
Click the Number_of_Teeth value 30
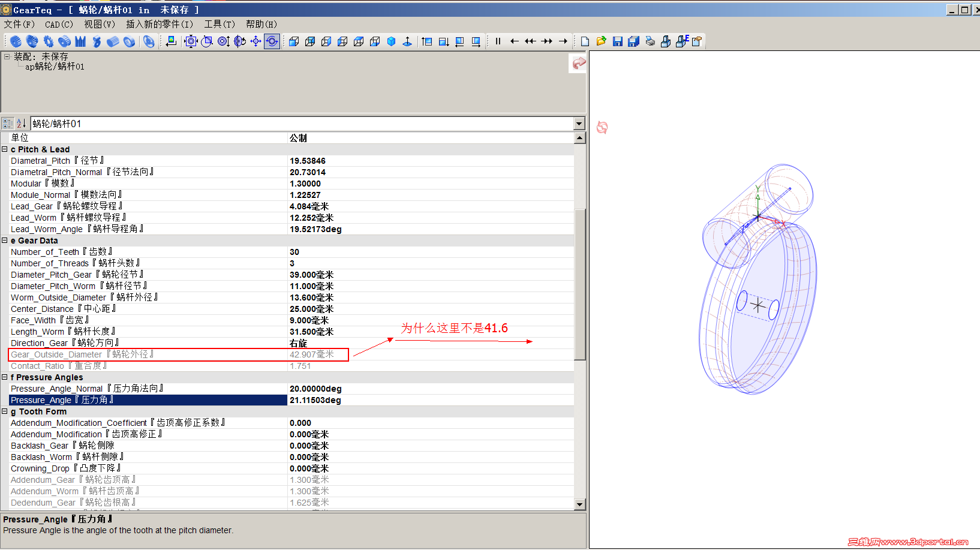[294, 252]
